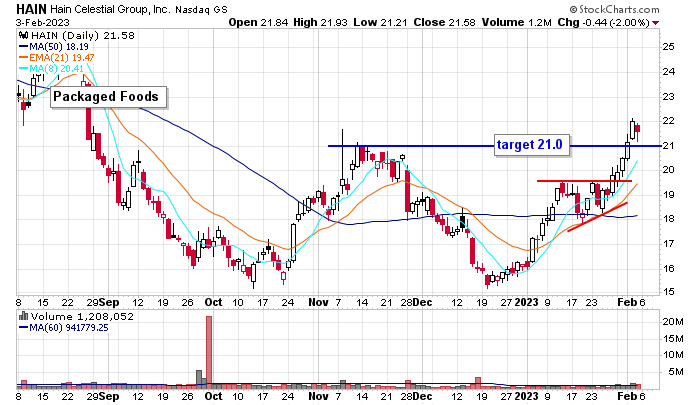Select the EMA(21) 19.47 legend entry

tap(57, 58)
